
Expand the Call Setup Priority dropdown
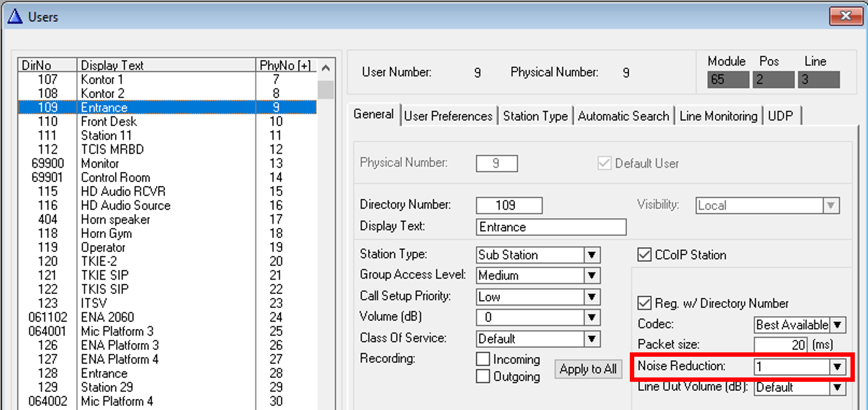click(x=592, y=297)
